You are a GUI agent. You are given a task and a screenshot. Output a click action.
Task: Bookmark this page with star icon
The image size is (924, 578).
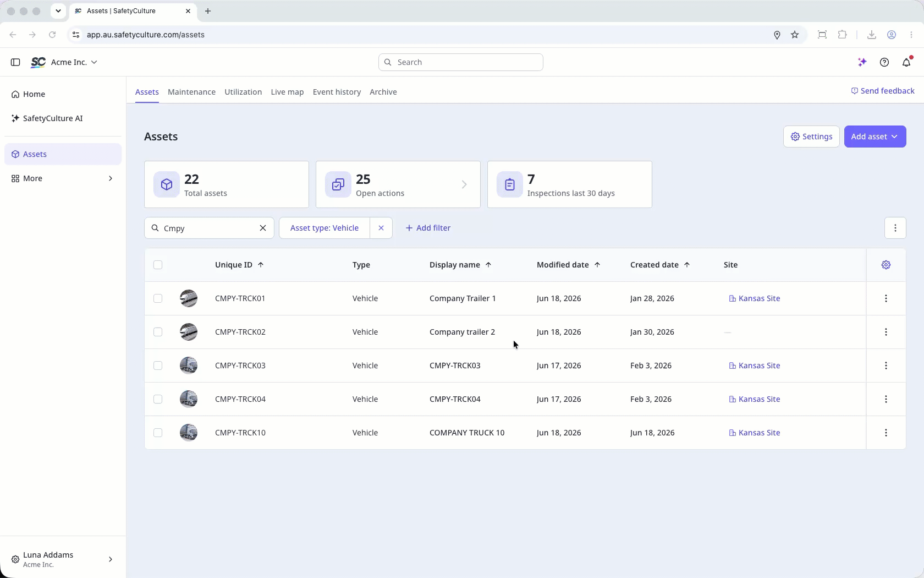[x=795, y=35]
